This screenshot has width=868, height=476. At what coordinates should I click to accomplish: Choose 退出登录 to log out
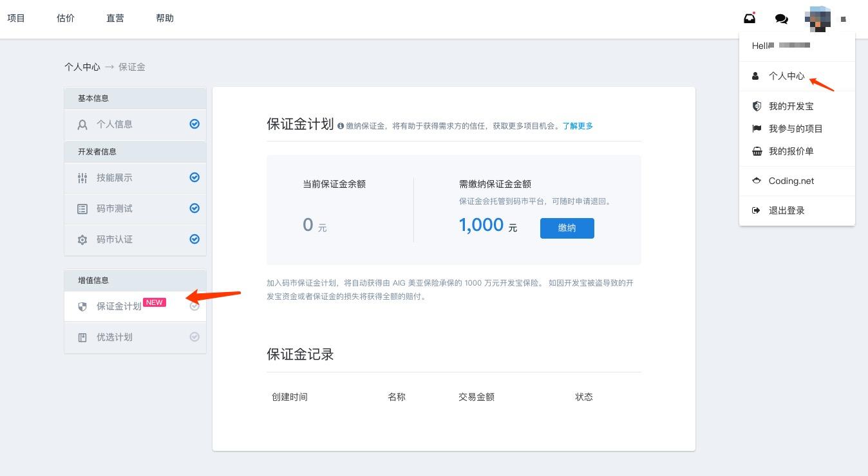click(x=787, y=210)
